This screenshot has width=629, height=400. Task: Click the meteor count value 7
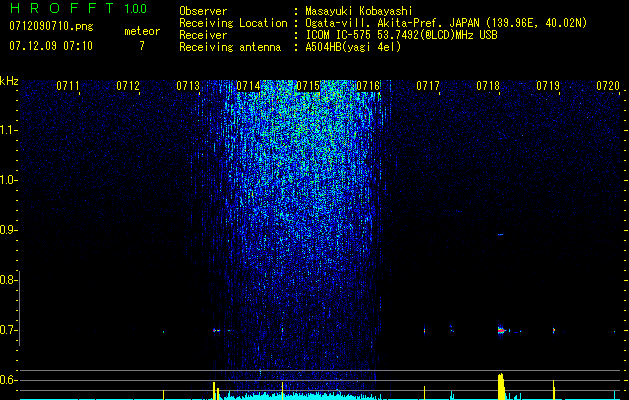[x=142, y=46]
